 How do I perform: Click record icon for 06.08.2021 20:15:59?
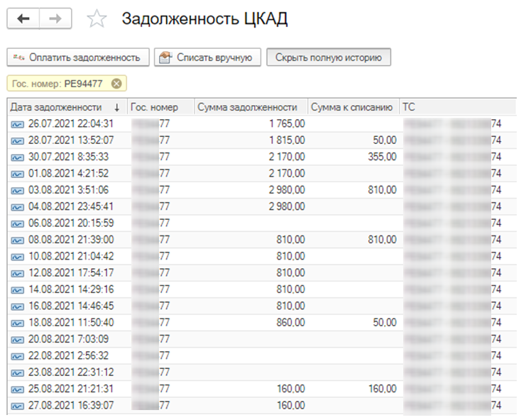point(17,224)
